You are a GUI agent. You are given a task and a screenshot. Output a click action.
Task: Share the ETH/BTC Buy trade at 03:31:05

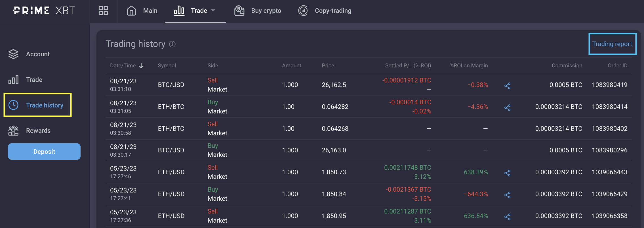tap(507, 107)
